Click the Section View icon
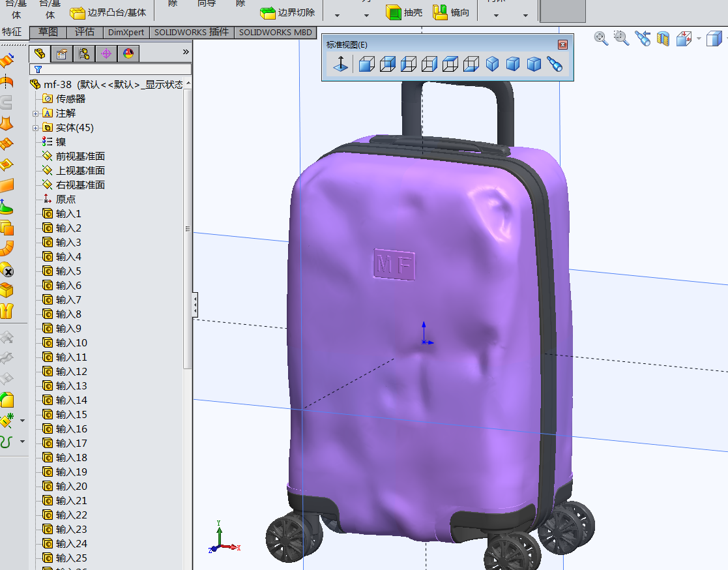Screen dimensions: 728x570 (x=663, y=38)
